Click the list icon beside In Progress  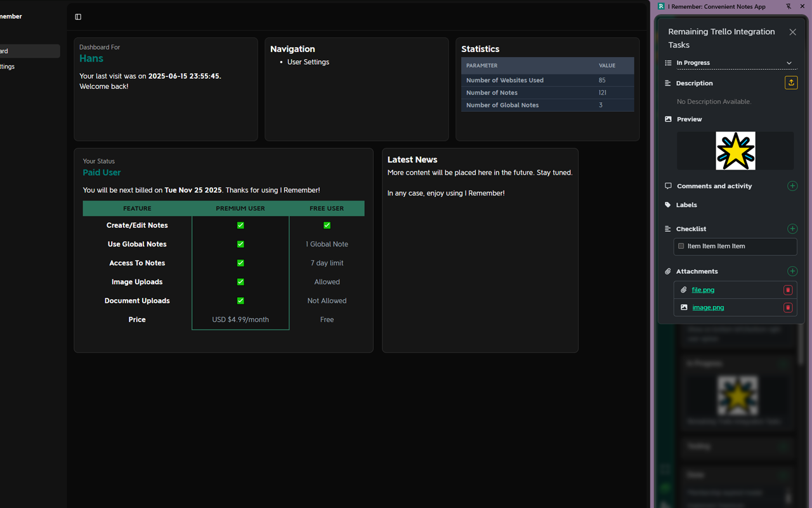coord(668,63)
